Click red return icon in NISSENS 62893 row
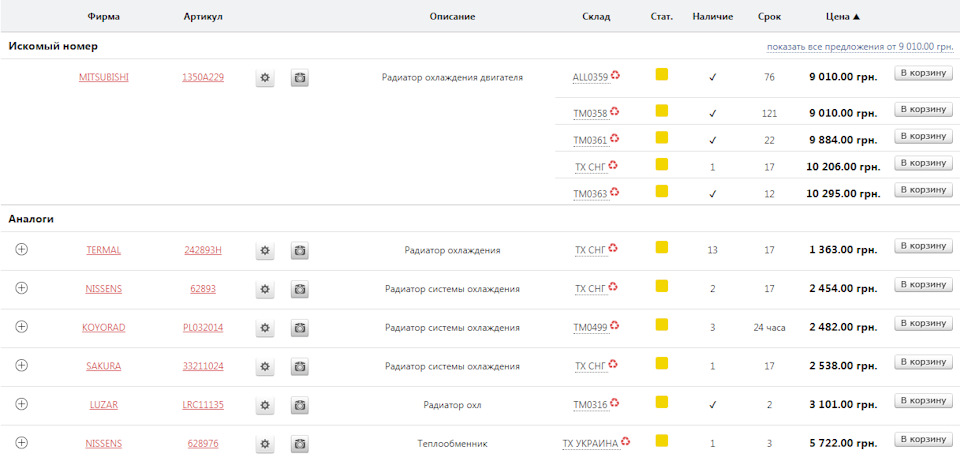Screen dimensions: 960x465 pos(613,287)
